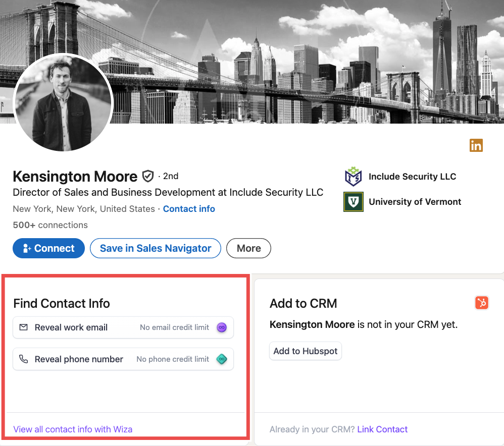Reveal phone number
The image size is (504, 446).
coord(123,359)
